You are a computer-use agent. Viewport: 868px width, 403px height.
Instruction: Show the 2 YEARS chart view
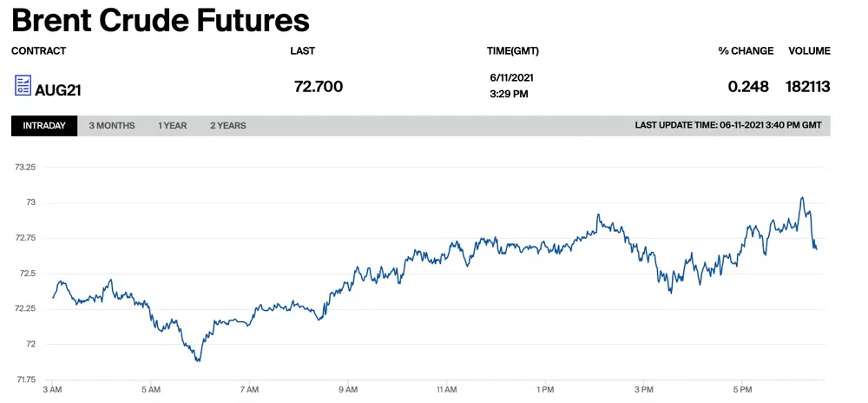coord(228,126)
